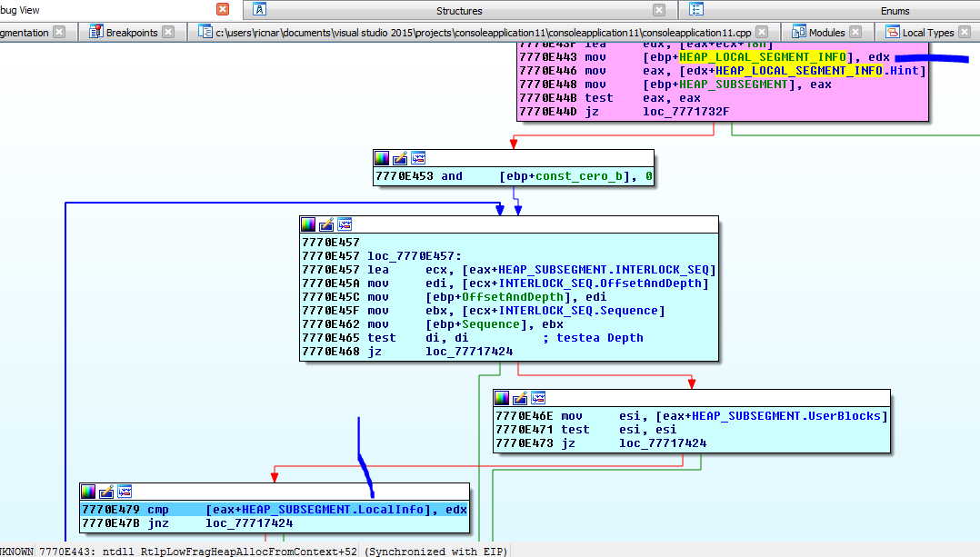This screenshot has width=980, height=557.
Task: Click group-nodes icon on the UserBlocks block
Action: pos(538,398)
